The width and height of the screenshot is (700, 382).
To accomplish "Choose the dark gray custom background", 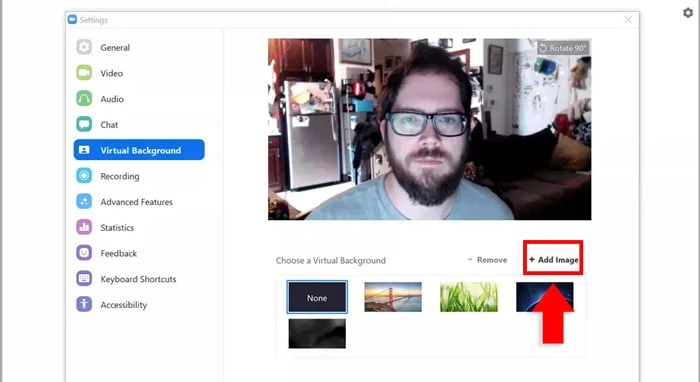I will click(317, 333).
